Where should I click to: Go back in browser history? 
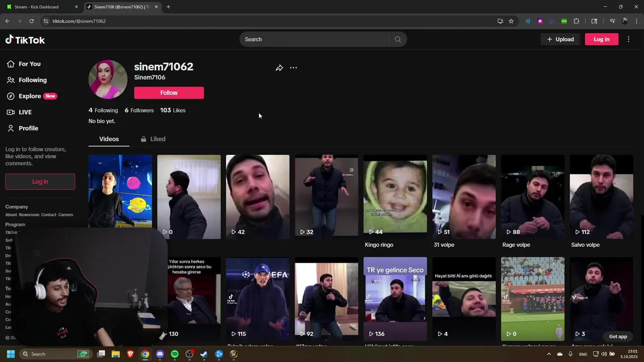click(8, 21)
